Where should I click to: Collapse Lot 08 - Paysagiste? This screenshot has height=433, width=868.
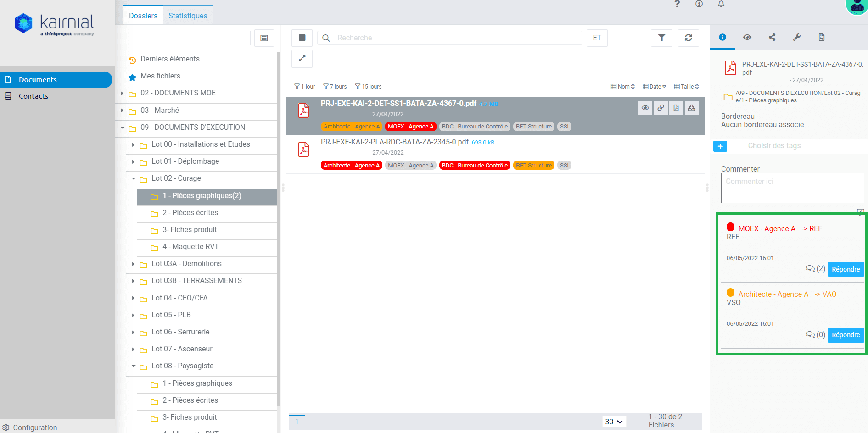134,366
